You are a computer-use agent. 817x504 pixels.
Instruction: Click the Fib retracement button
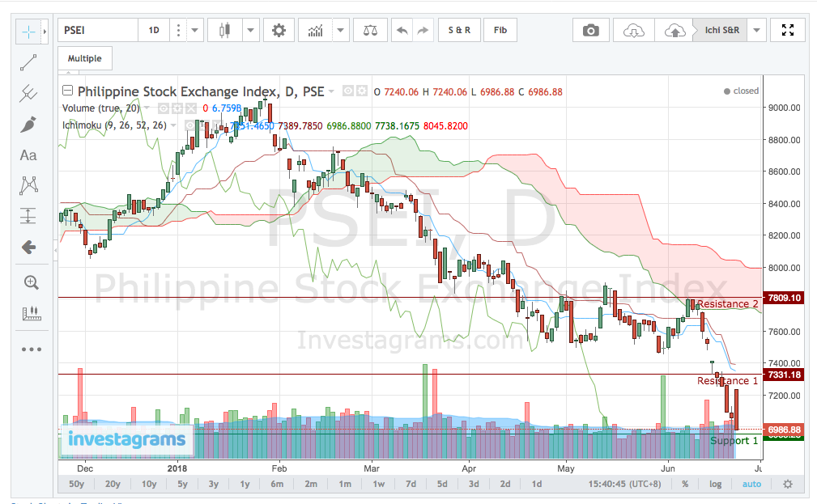click(500, 30)
